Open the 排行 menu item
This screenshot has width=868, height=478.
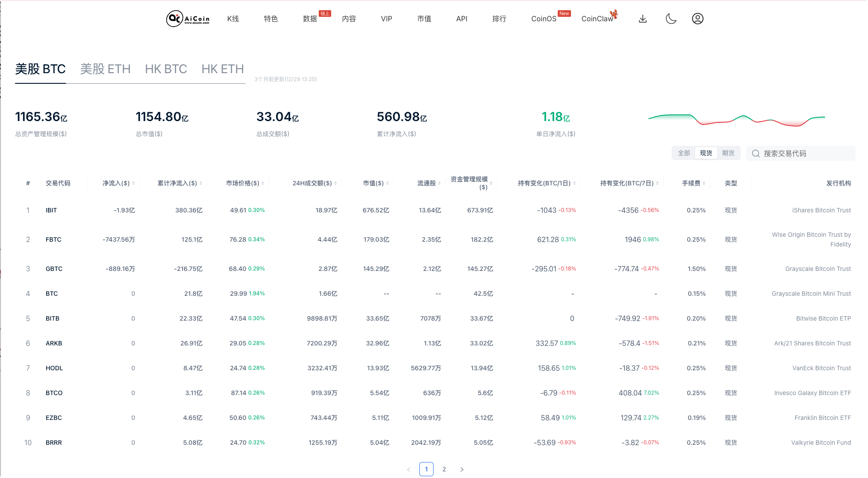tap(499, 19)
